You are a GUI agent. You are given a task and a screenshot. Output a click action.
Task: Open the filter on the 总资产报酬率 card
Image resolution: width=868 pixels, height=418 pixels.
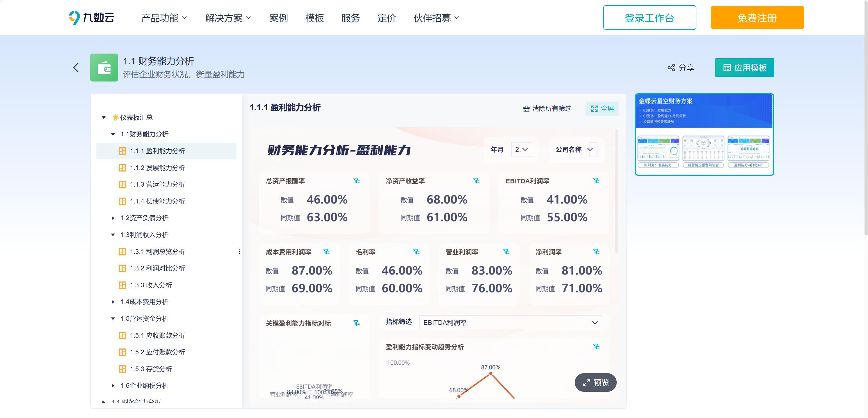[357, 181]
